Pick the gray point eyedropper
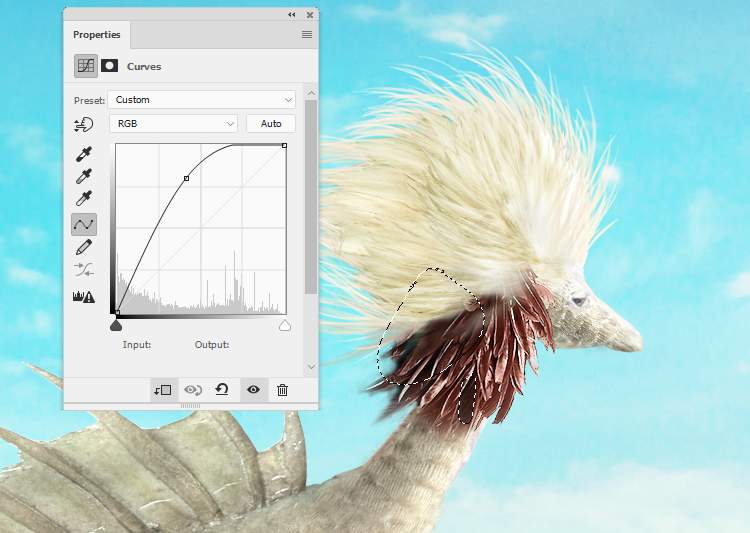This screenshot has height=533, width=750. click(84, 176)
